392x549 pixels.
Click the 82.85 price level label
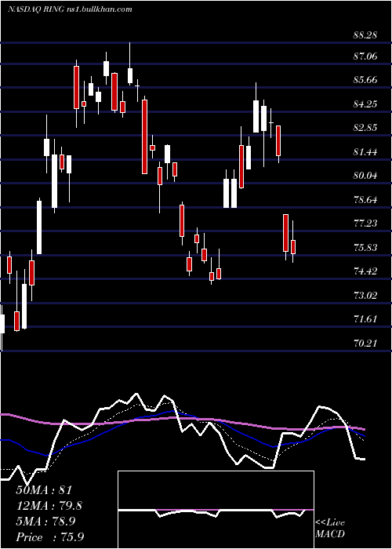coord(366,127)
